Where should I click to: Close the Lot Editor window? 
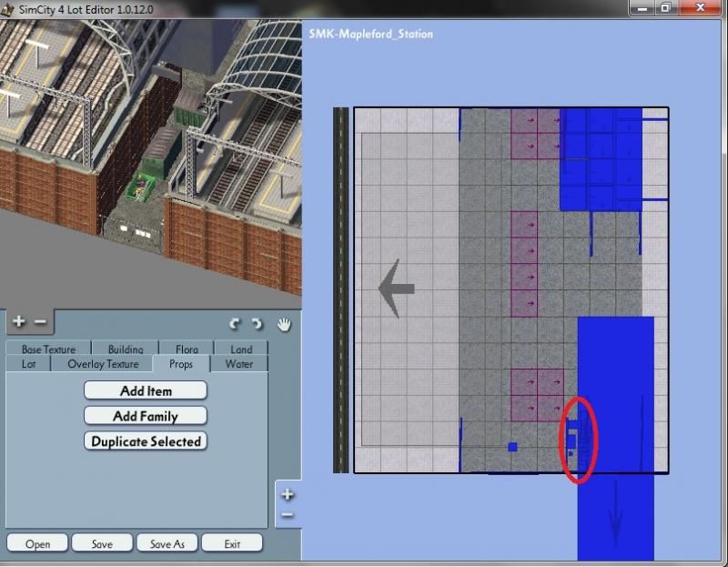coord(701,7)
